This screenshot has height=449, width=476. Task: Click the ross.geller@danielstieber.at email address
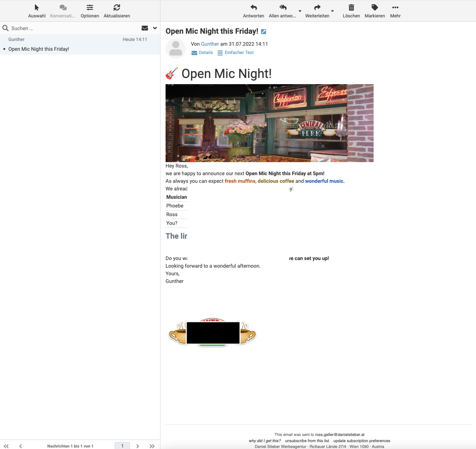point(340,434)
